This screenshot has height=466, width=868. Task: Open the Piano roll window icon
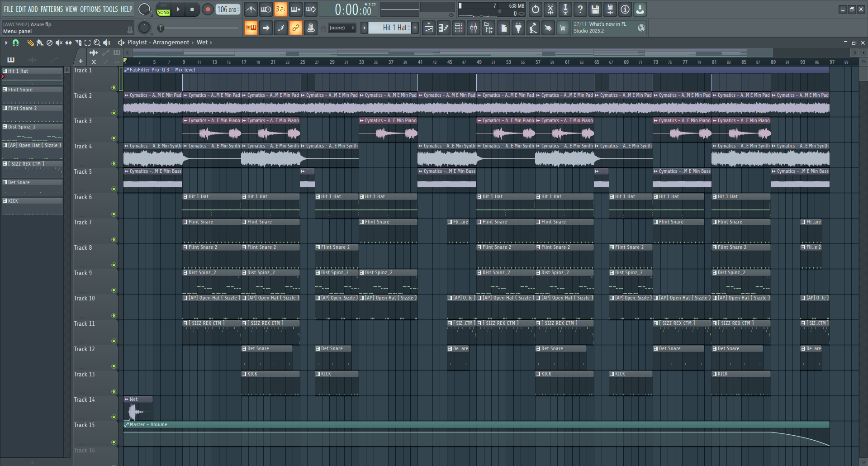point(444,28)
